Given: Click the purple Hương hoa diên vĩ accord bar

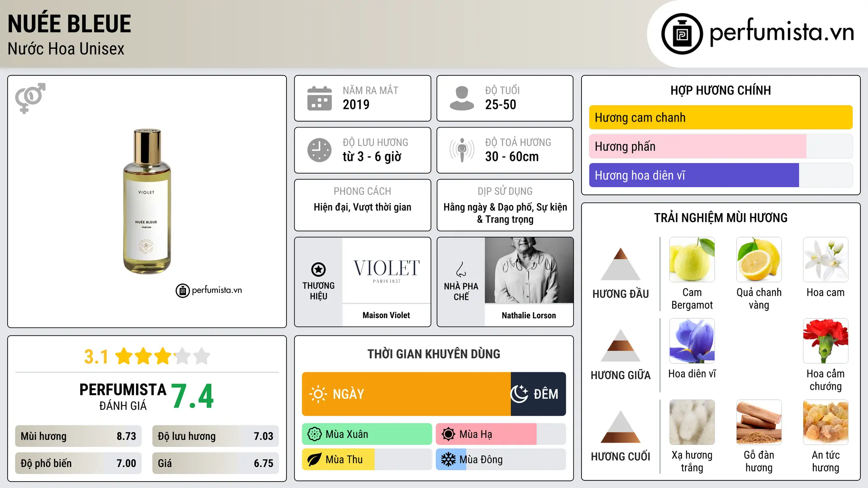Looking at the screenshot, I should (694, 175).
